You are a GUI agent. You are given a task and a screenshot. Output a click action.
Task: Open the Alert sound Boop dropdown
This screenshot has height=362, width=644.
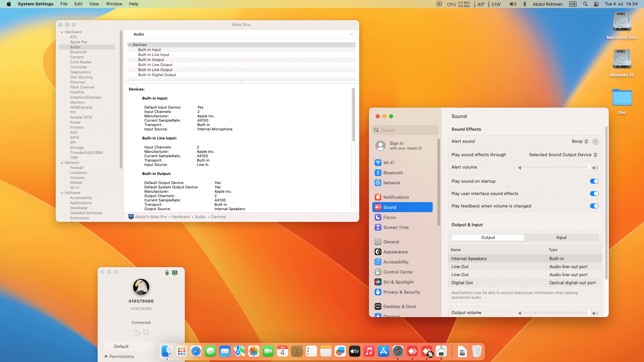580,141
